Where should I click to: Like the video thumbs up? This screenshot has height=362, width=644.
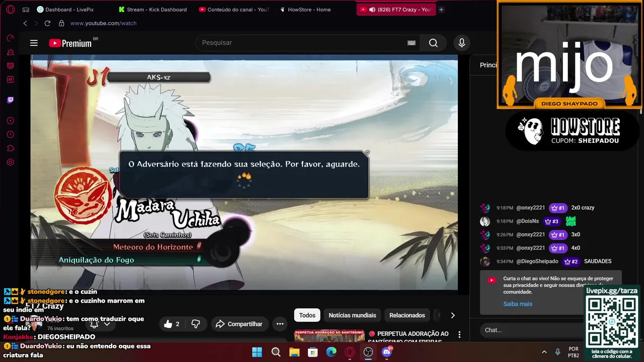[172, 324]
